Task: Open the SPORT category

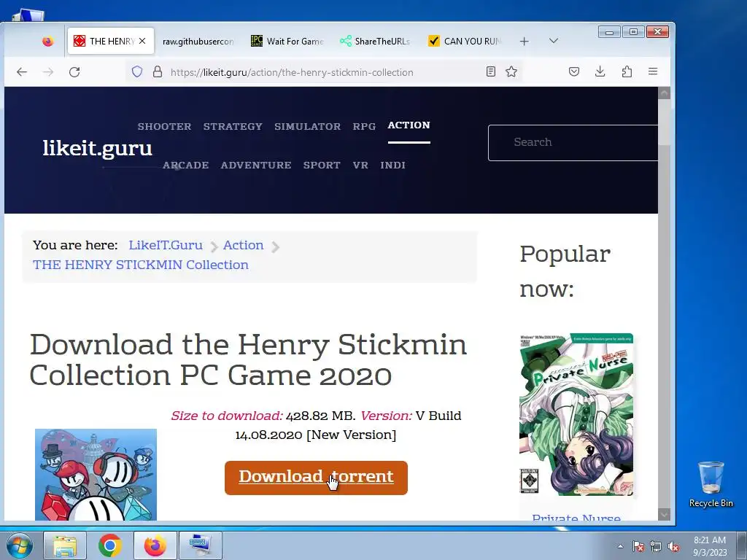Action: (322, 166)
